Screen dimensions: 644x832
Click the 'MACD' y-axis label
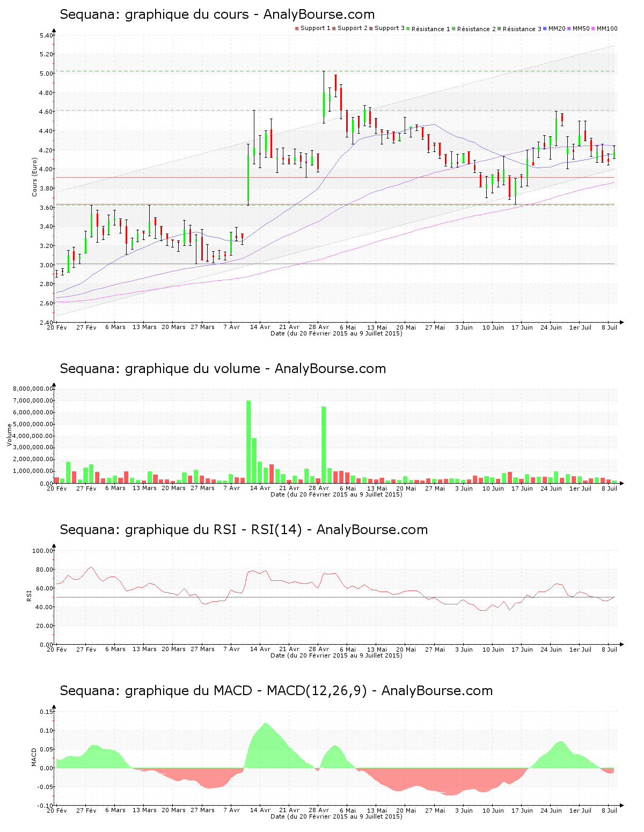coord(34,757)
